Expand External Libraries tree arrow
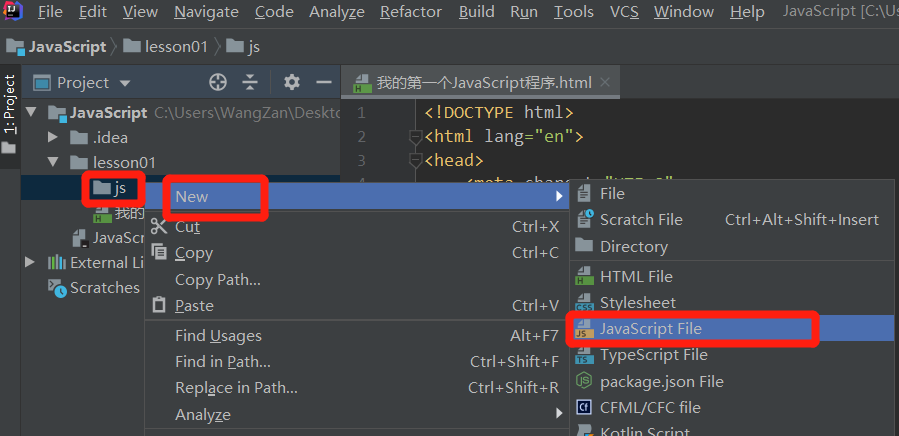Viewport: 899px width, 436px height. [x=30, y=262]
